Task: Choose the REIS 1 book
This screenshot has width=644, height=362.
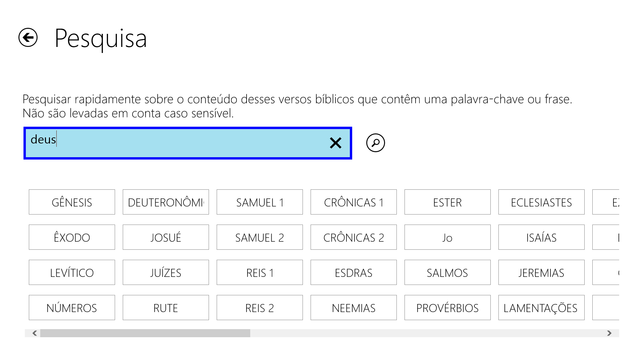Action: (260, 273)
